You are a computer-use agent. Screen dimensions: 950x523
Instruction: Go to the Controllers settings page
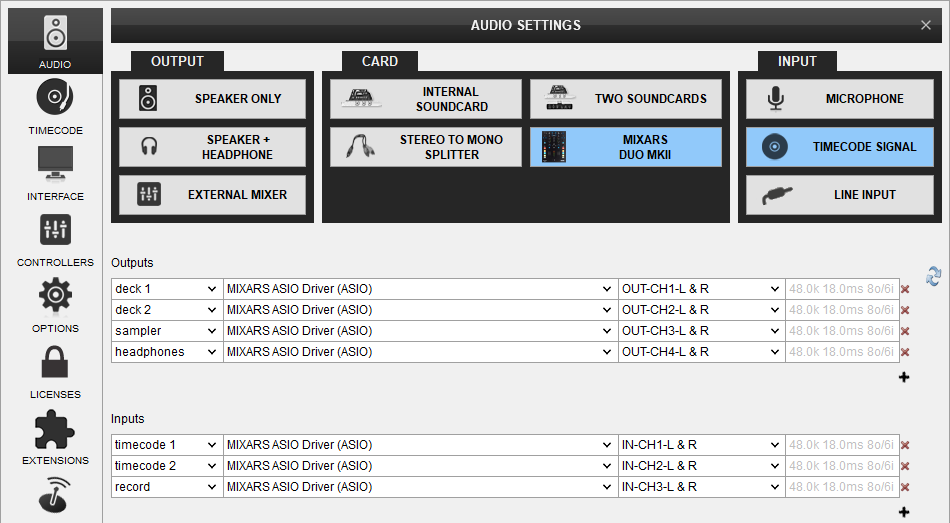(55, 238)
